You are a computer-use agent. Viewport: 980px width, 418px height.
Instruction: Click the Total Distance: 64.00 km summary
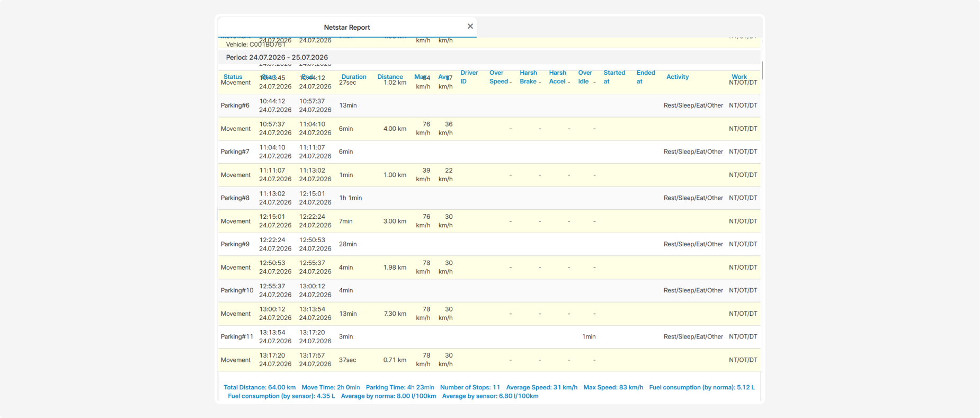coord(260,387)
